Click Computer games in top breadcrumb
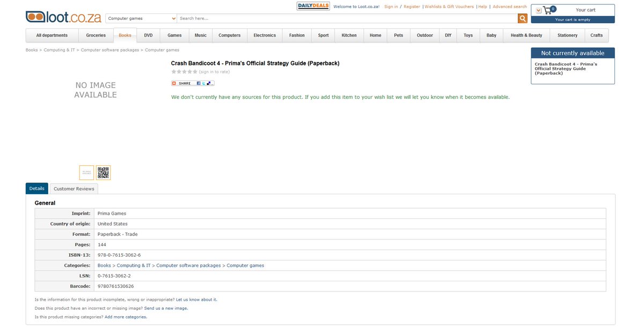Image resolution: width=644 pixels, height=328 pixels. point(162,50)
